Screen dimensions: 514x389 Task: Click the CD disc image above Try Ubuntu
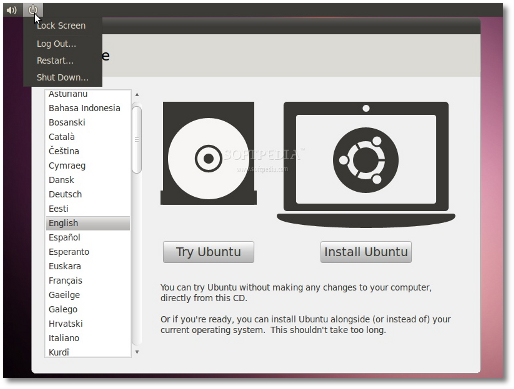(x=209, y=153)
